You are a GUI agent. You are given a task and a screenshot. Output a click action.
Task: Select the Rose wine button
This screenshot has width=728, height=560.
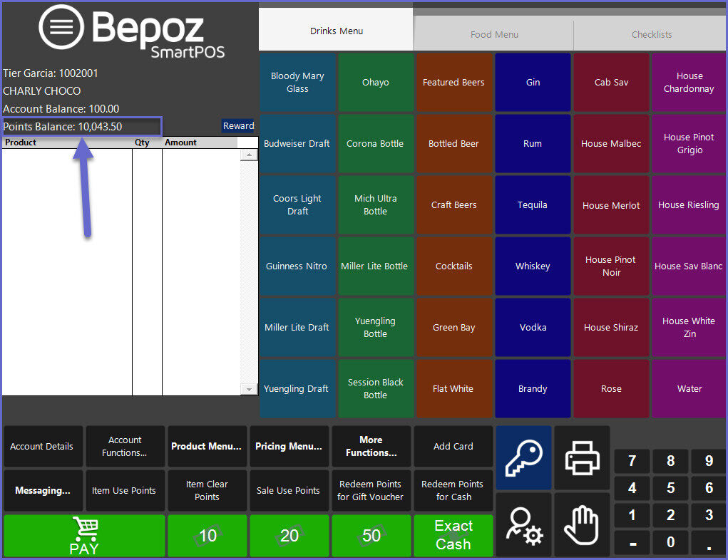click(611, 388)
